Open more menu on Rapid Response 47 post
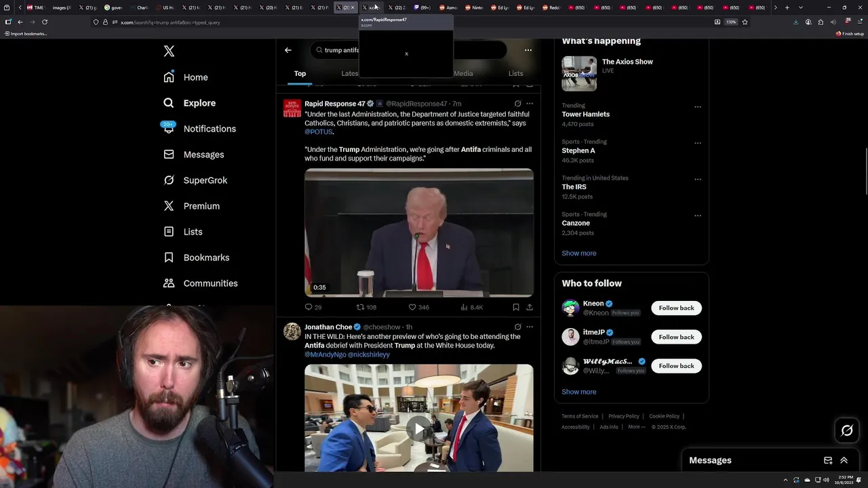Screen dimensions: 868x488 click(x=530, y=104)
